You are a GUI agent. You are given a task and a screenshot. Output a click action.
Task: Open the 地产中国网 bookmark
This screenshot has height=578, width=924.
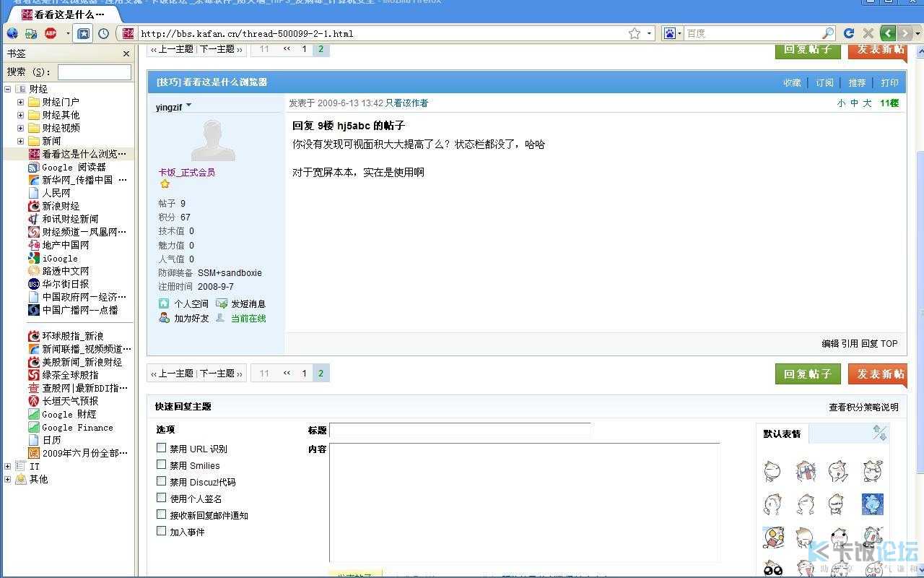click(58, 245)
